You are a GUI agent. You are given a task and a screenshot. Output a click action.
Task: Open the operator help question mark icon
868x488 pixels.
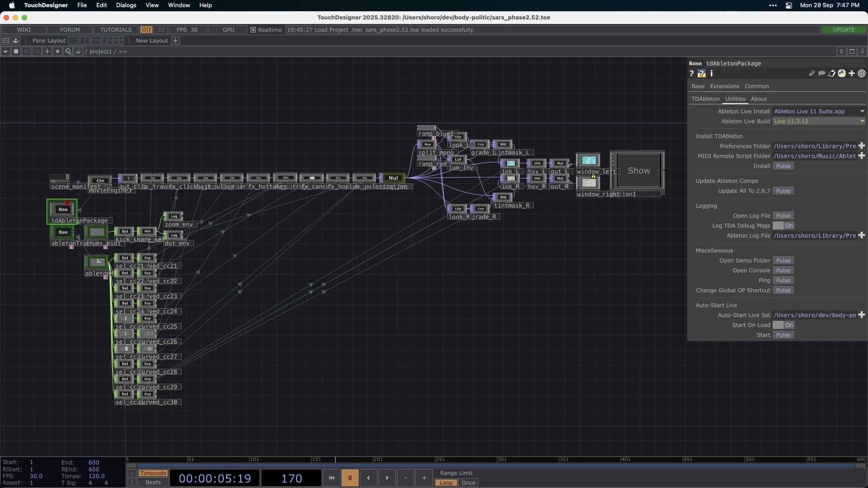click(691, 73)
